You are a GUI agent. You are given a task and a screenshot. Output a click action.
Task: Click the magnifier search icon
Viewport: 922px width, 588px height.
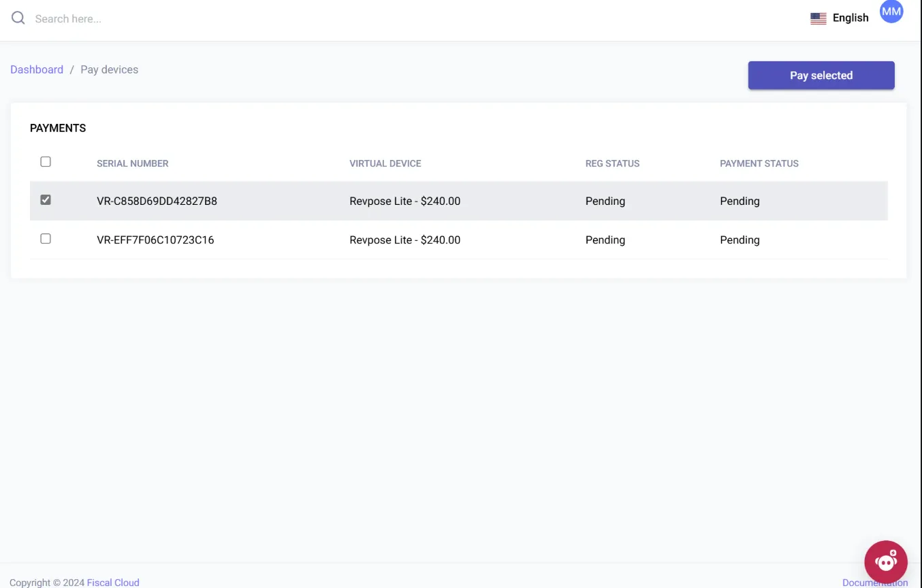tap(18, 18)
